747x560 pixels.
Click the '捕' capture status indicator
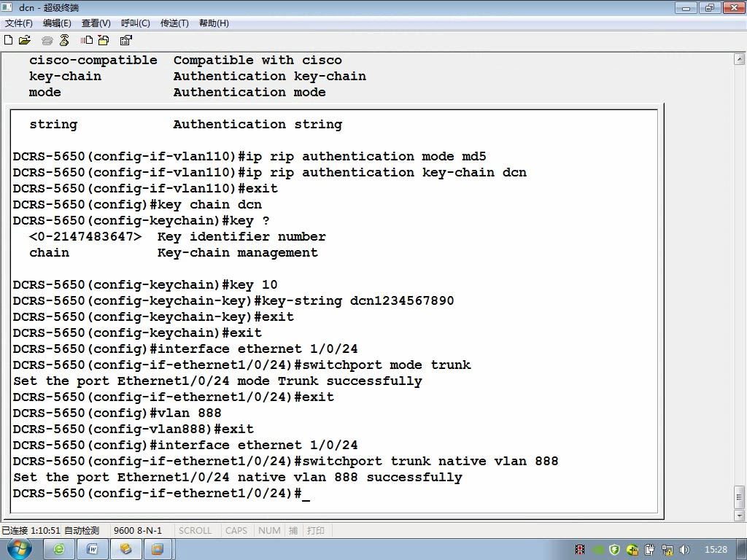[293, 531]
